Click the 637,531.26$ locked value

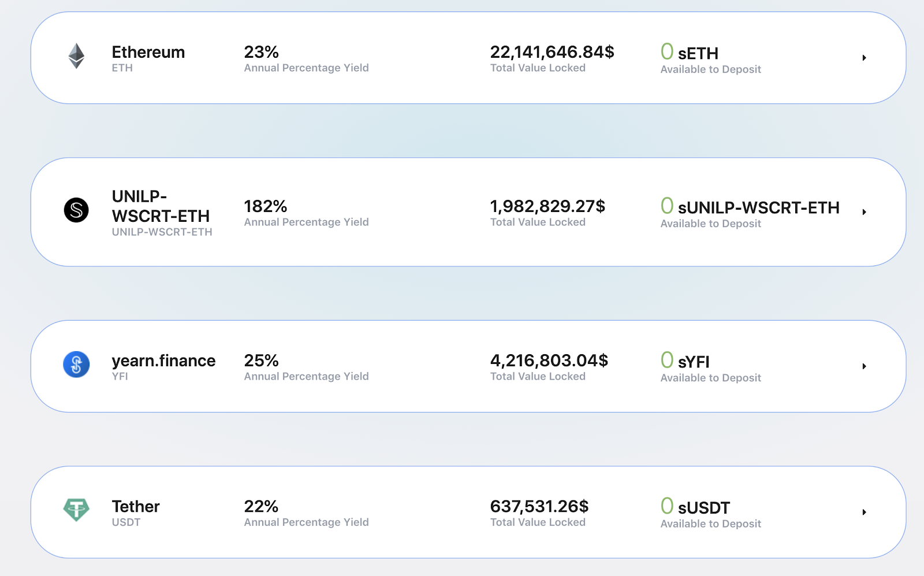[539, 507]
